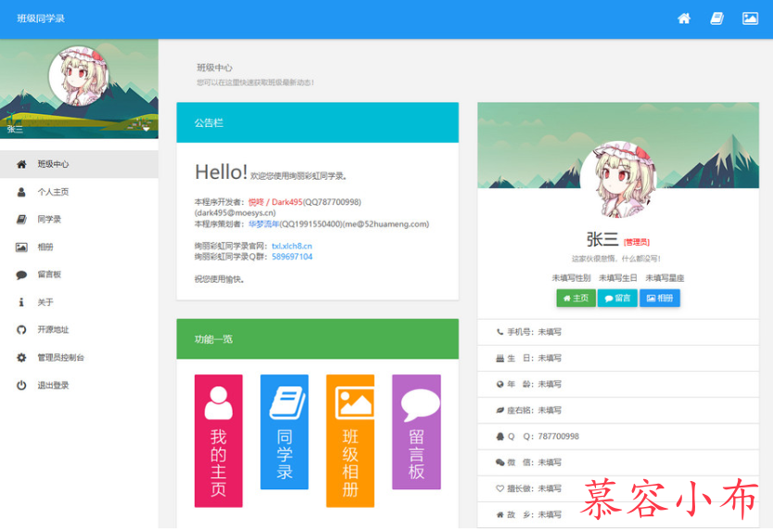Open the book icon in top navbar
773x532 pixels.
click(716, 19)
